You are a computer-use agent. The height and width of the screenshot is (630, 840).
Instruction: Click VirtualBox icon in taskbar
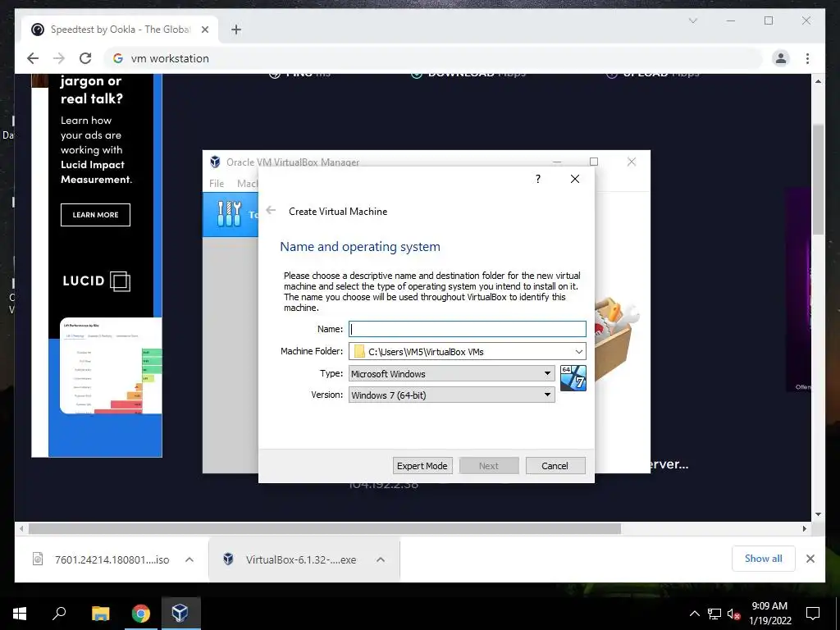[180, 614]
